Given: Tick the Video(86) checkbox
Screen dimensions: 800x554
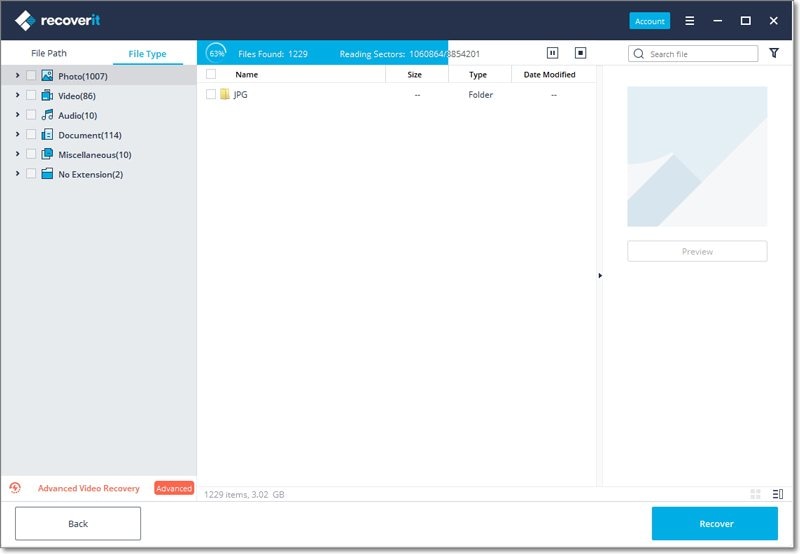Looking at the screenshot, I should tap(31, 95).
